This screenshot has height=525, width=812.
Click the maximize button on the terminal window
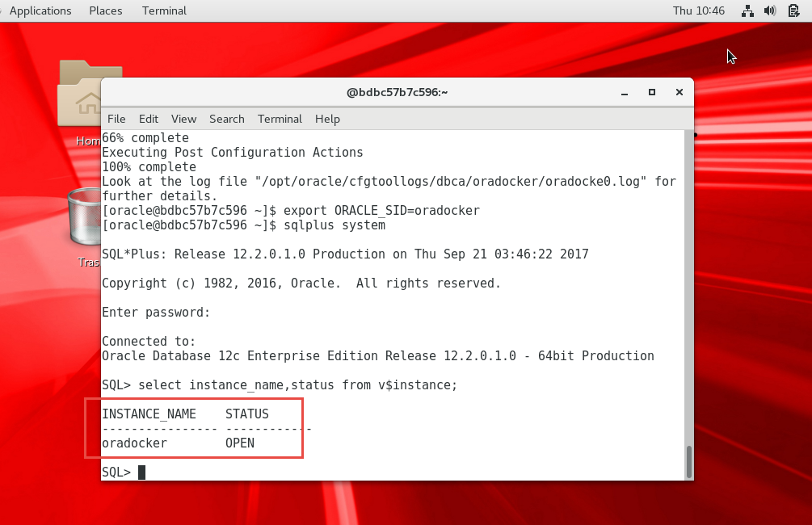(651, 92)
